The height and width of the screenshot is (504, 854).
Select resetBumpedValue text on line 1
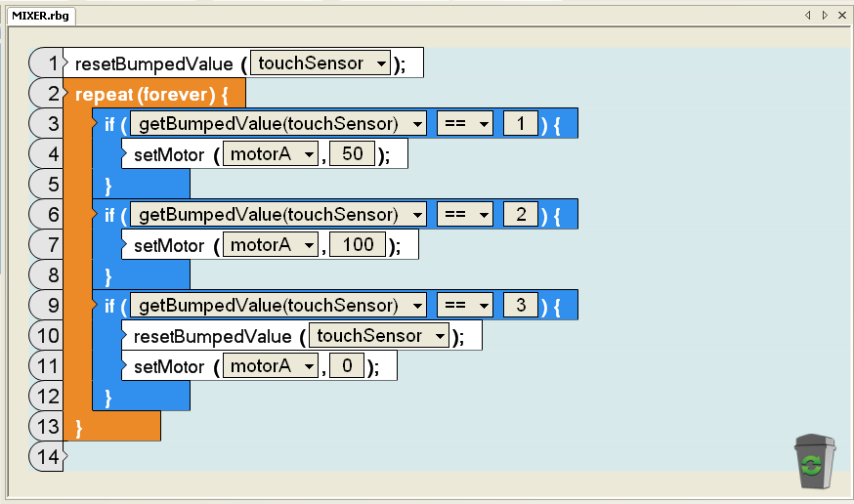[154, 64]
